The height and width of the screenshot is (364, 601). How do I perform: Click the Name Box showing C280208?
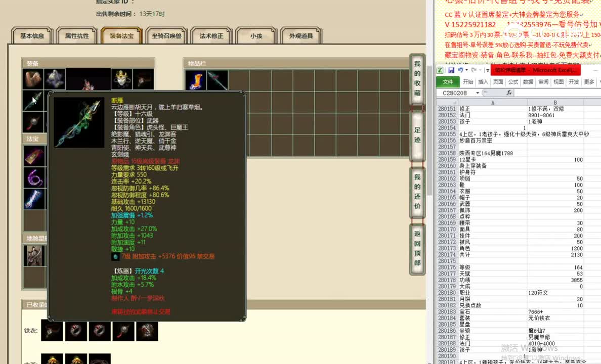(x=455, y=93)
